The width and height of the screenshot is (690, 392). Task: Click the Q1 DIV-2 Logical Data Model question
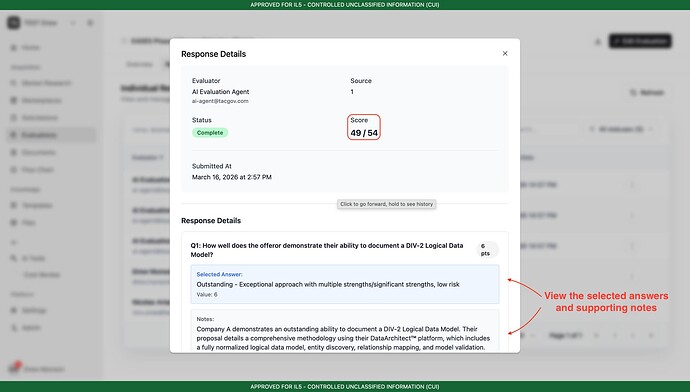click(327, 250)
